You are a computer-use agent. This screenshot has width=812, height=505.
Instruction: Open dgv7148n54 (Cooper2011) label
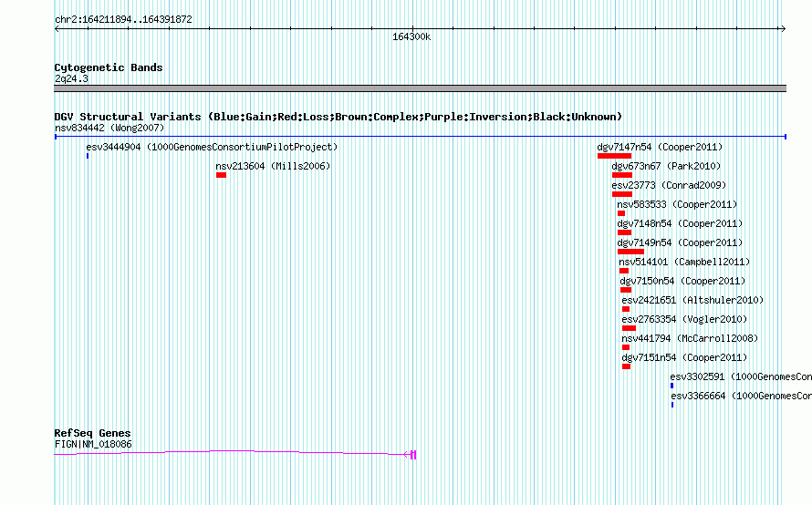coord(680,223)
